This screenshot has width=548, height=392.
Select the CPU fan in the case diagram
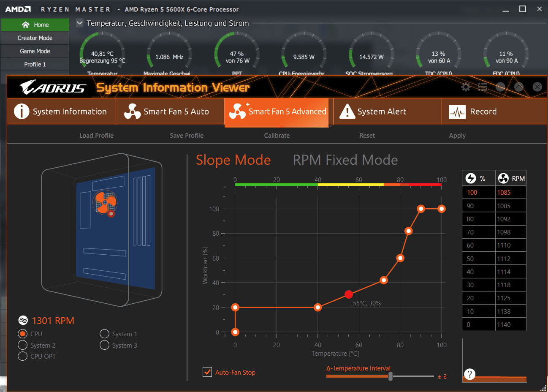tap(104, 202)
